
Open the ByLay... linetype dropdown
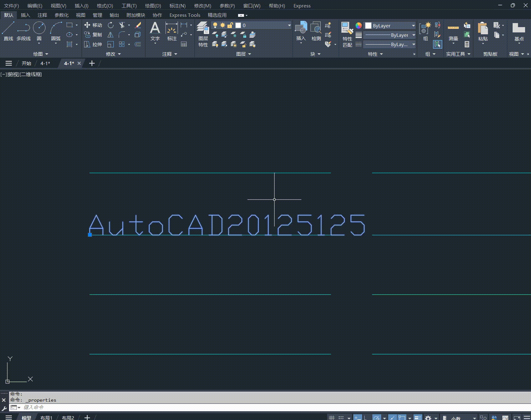[x=390, y=44]
